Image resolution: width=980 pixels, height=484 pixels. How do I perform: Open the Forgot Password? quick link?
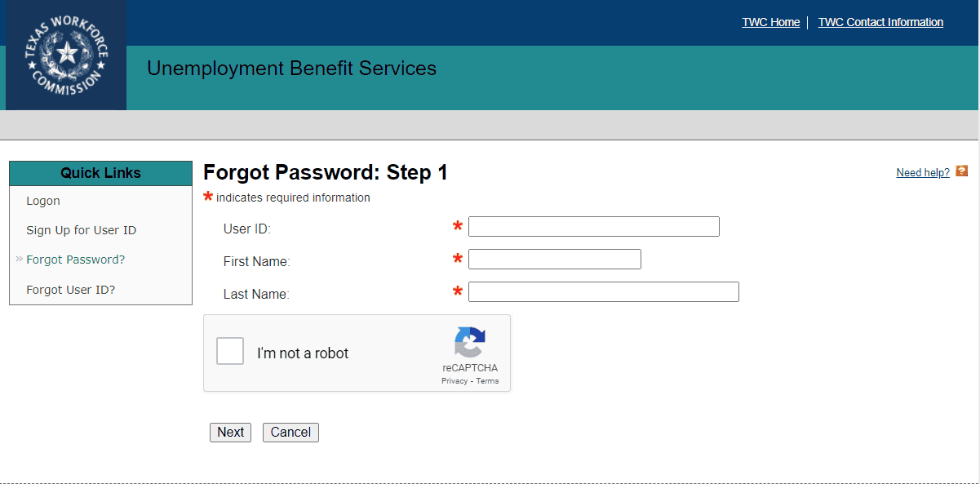[75, 260]
